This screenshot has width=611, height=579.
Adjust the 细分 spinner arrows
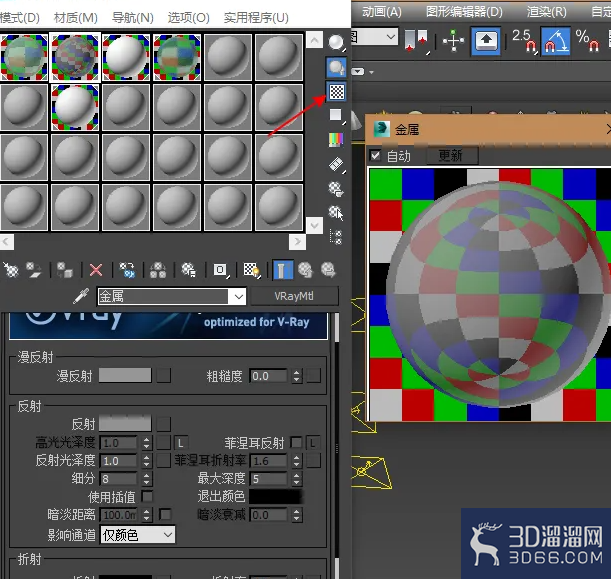147,478
